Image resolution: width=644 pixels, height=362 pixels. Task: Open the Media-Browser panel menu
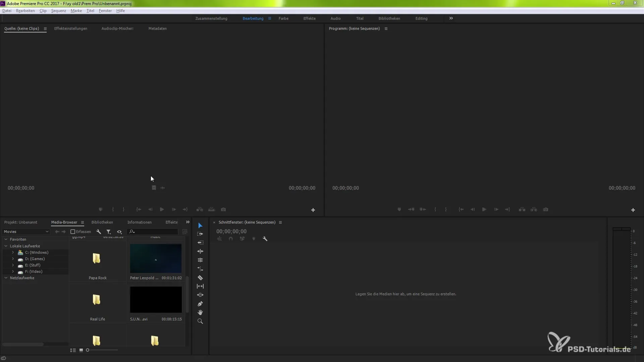click(x=82, y=222)
